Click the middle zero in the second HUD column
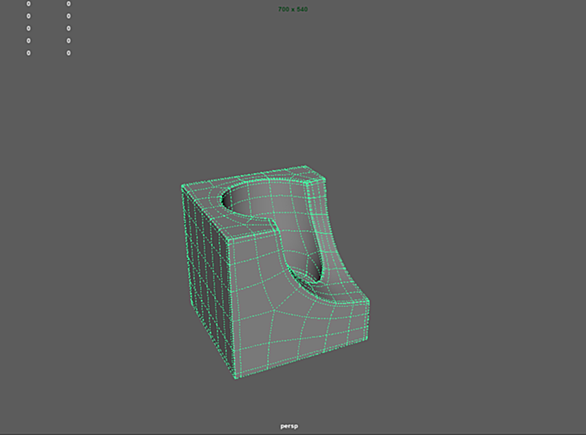Screen dimensions: 586x435 pyautogui.click(x=68, y=28)
